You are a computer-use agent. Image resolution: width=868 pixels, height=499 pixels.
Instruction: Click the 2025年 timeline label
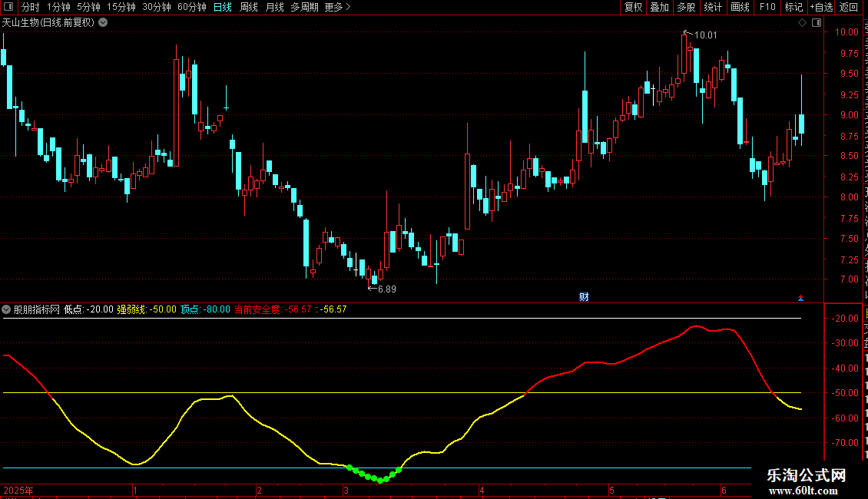point(18,490)
